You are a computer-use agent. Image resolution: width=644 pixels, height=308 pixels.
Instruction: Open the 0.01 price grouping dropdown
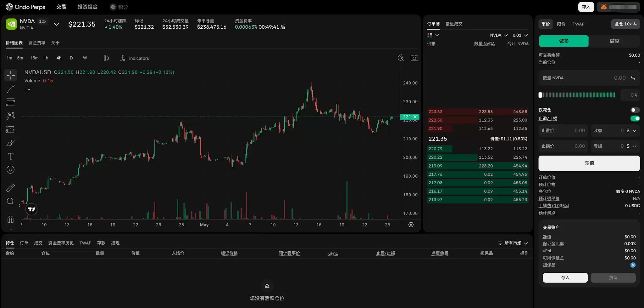click(520, 35)
